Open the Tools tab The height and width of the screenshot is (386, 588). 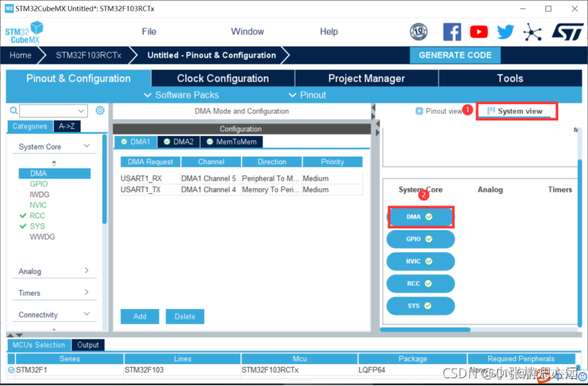(510, 79)
